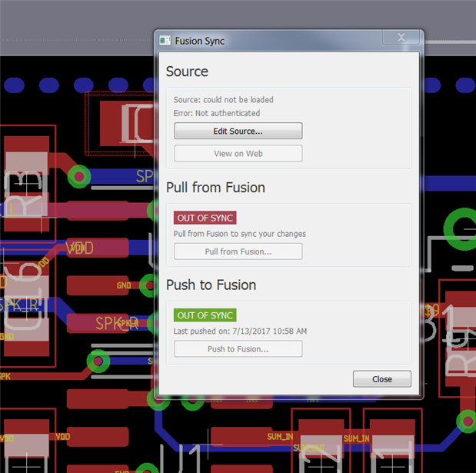This screenshot has height=473, width=476.
Task: Click the Source section heading
Action: [187, 72]
